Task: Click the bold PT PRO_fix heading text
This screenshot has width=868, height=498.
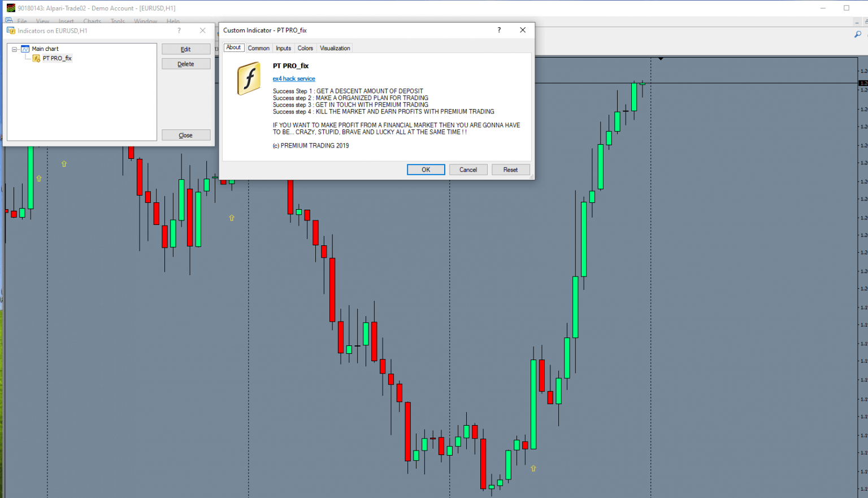Action: point(290,66)
